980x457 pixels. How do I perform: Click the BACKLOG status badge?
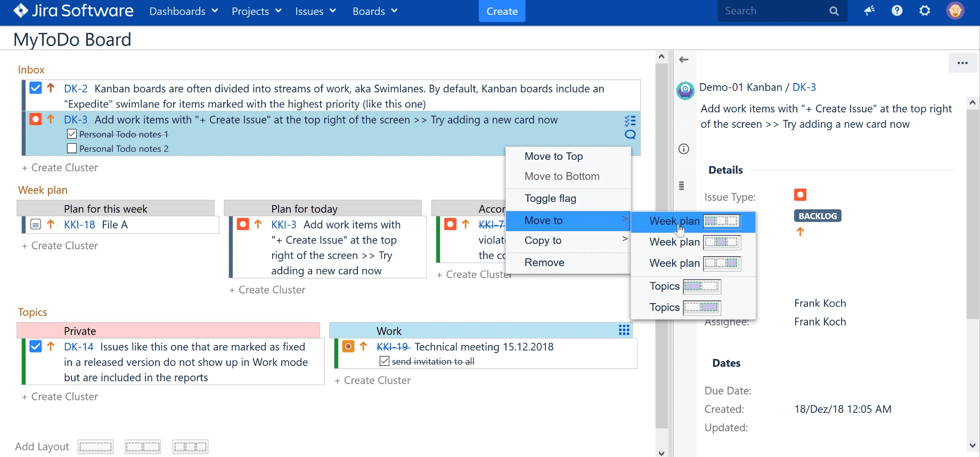(x=818, y=216)
